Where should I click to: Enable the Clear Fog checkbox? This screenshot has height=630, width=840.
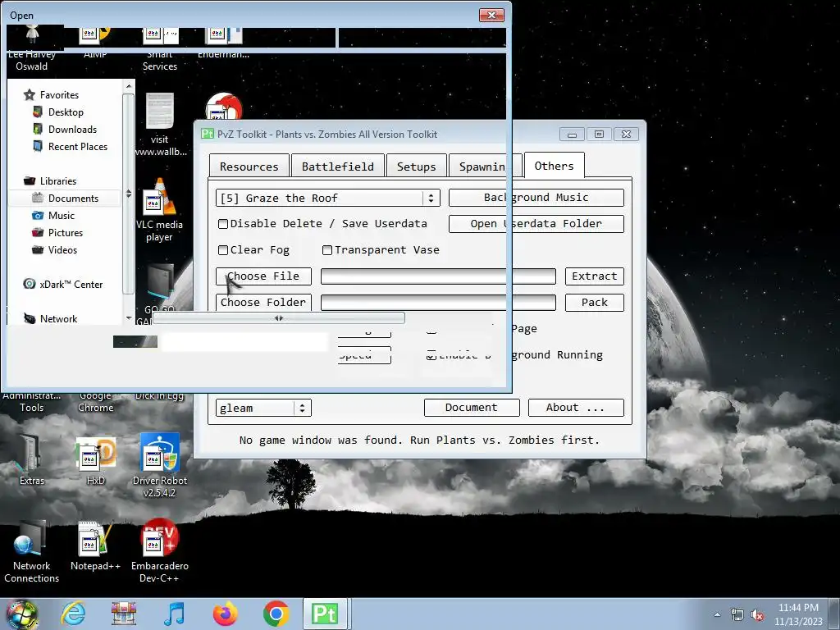[223, 249]
